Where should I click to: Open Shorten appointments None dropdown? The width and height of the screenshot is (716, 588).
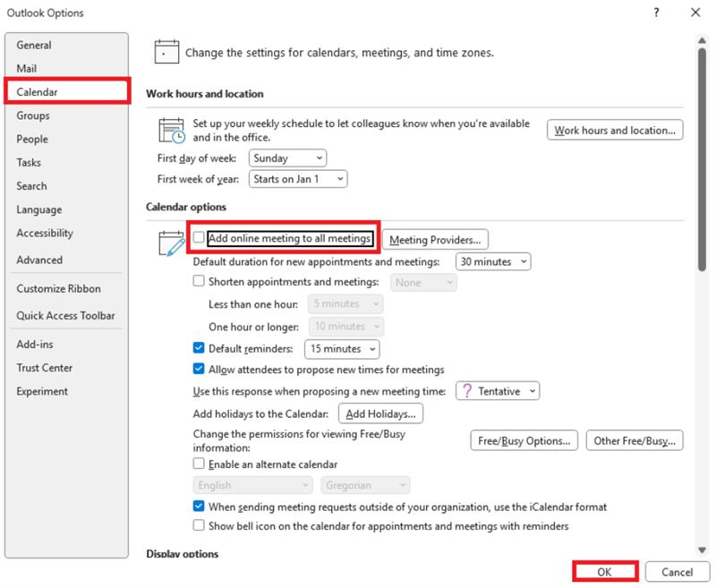423,283
